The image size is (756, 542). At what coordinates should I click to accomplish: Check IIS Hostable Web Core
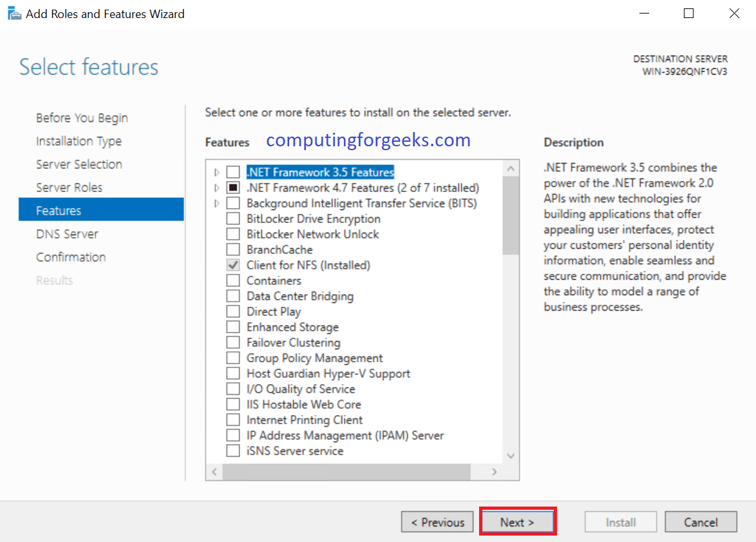233,405
